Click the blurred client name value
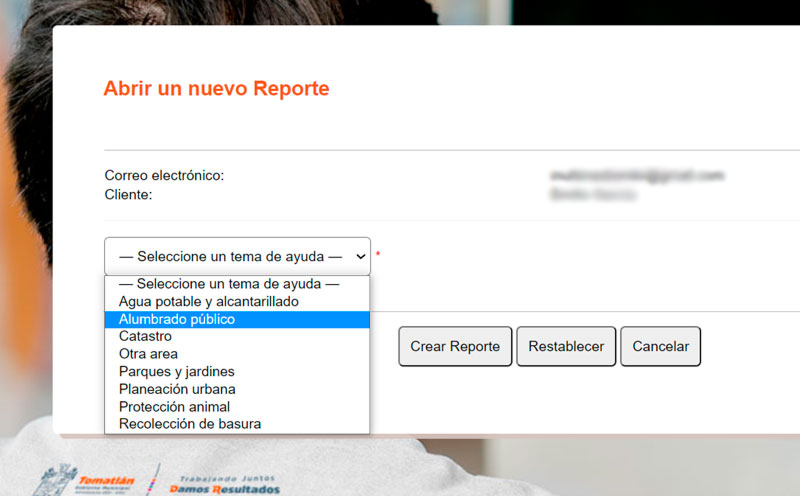This screenshot has height=496, width=800. tap(593, 194)
